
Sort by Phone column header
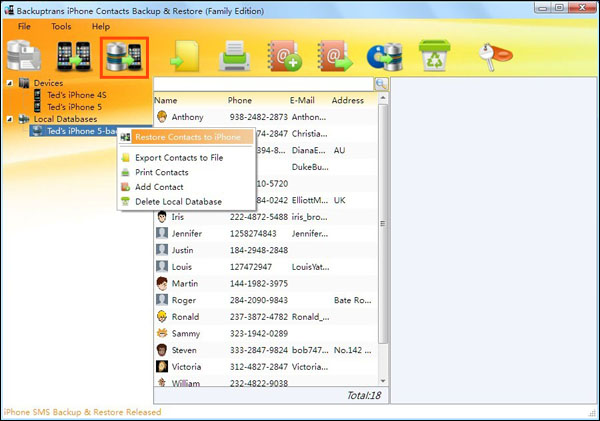tap(240, 100)
